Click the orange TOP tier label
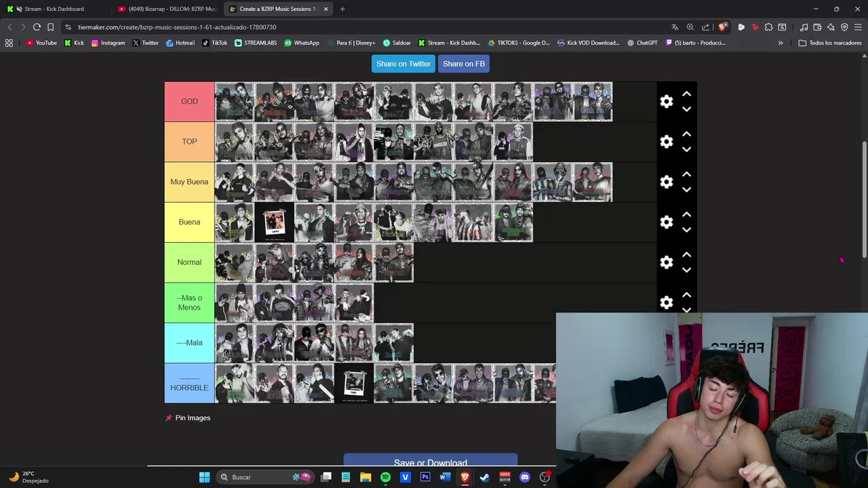This screenshot has height=488, width=868. pyautogui.click(x=189, y=142)
